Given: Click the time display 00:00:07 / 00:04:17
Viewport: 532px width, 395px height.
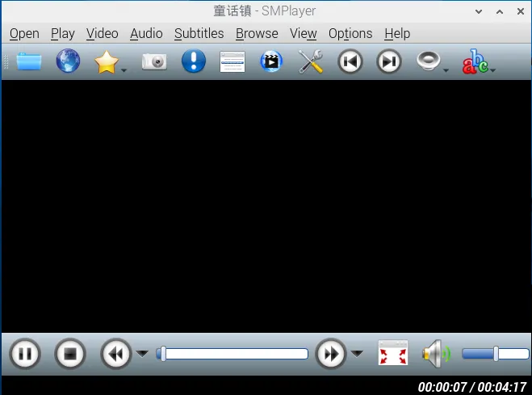Looking at the screenshot, I should pyautogui.click(x=472, y=387).
